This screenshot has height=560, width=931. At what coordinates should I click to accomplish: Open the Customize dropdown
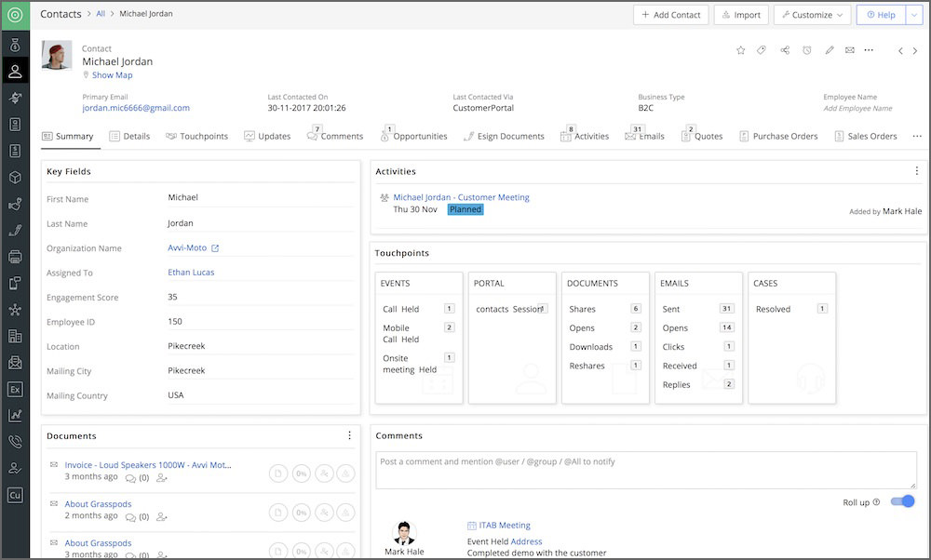[811, 15]
